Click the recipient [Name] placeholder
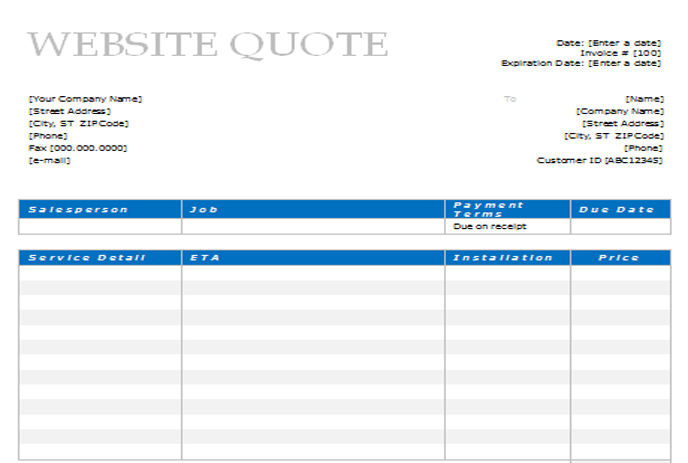This screenshot has width=688, height=463. coord(644,99)
